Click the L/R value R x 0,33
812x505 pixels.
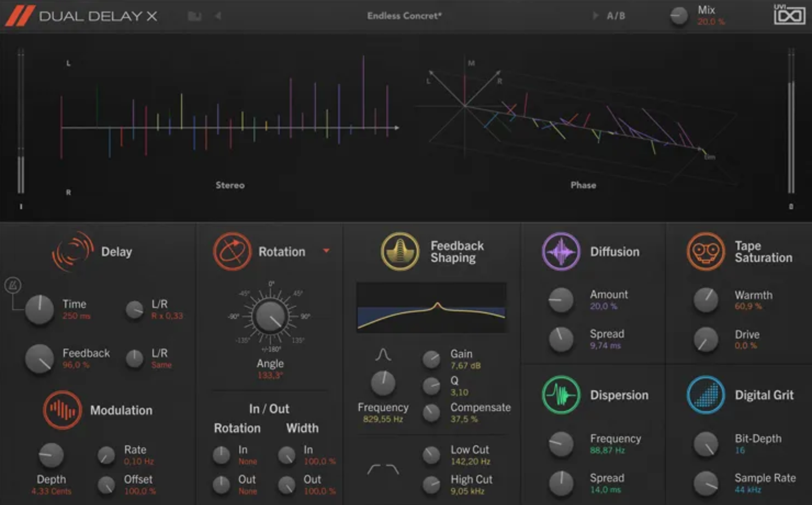coord(167,316)
